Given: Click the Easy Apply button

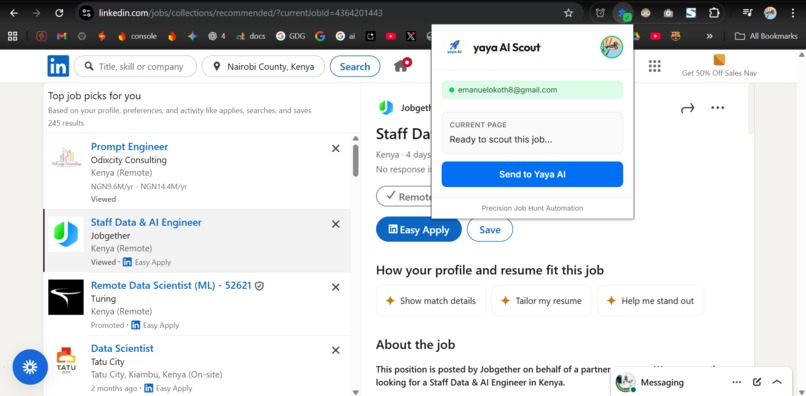Looking at the screenshot, I should coord(418,230).
